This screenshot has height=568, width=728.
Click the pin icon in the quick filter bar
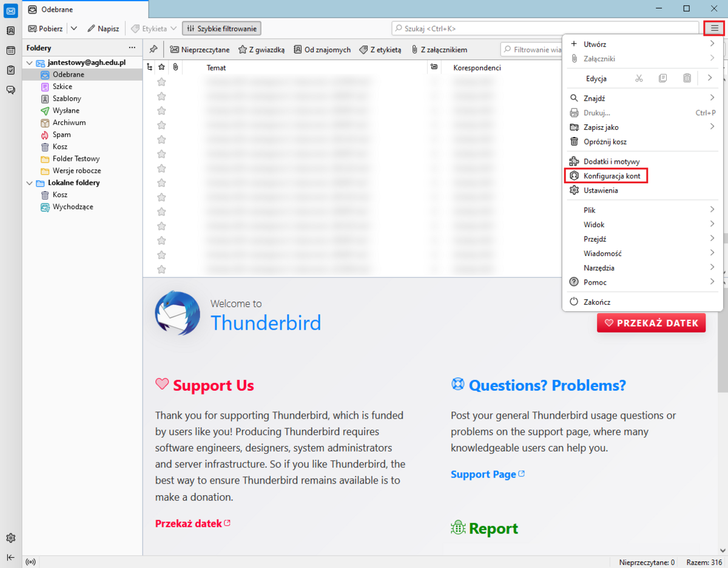[x=153, y=50]
